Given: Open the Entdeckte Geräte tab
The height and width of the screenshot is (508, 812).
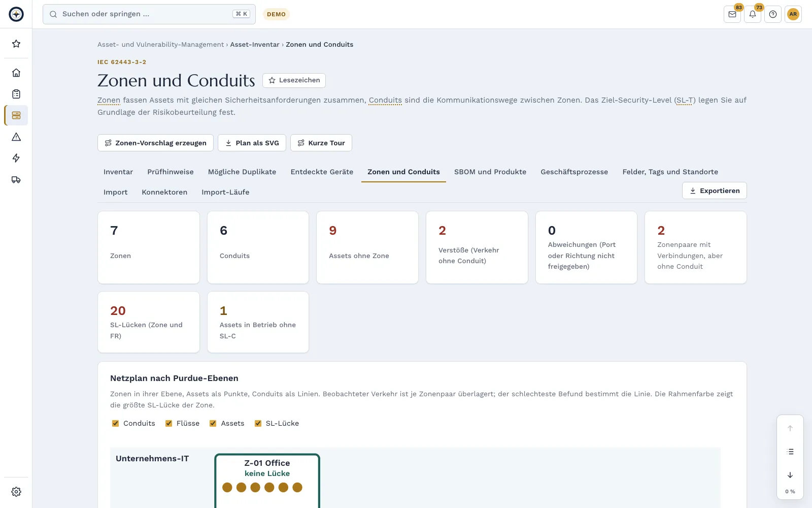Looking at the screenshot, I should coord(322,172).
